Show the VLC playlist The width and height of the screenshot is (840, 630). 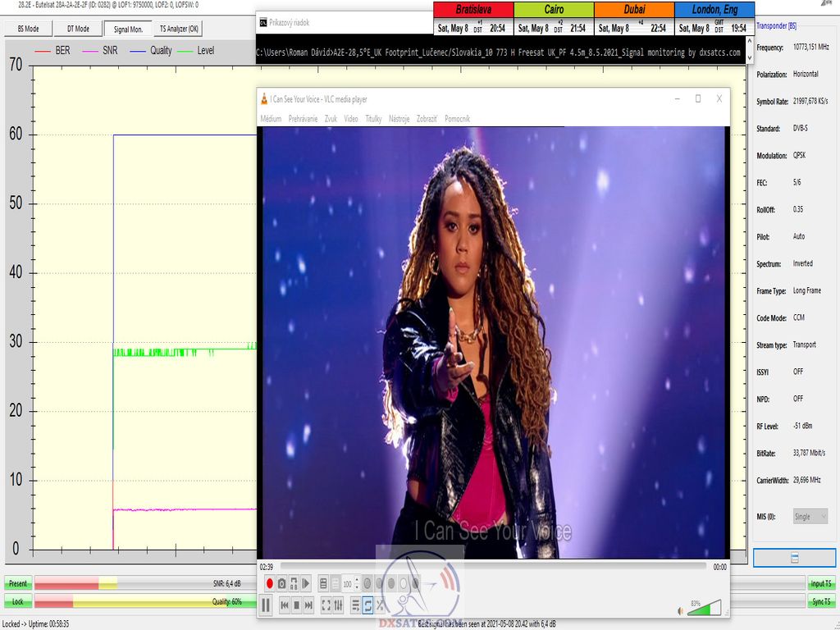[355, 605]
